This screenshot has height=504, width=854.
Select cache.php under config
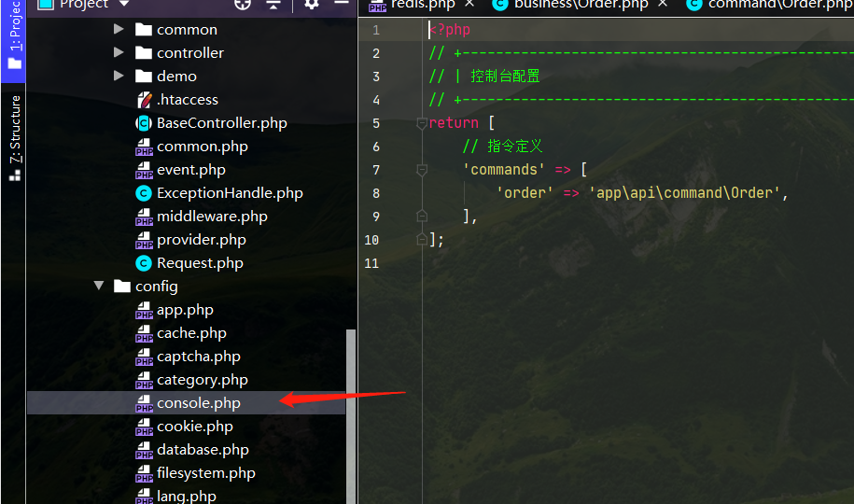coord(191,333)
